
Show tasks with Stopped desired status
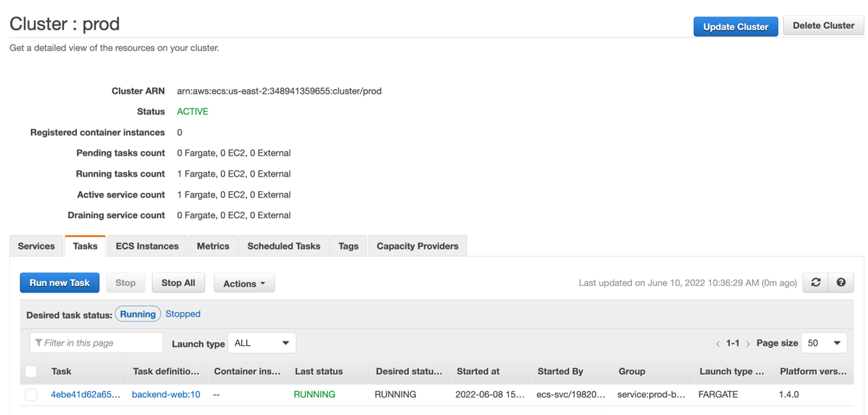click(183, 314)
